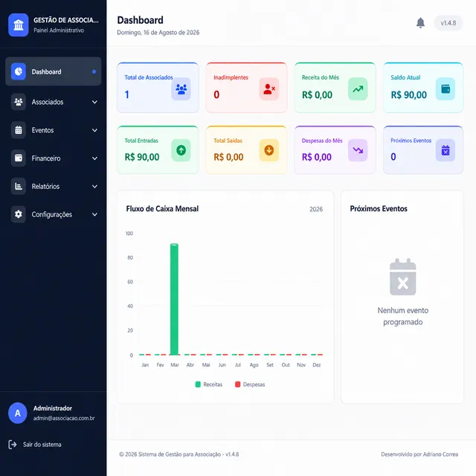Image resolution: width=476 pixels, height=476 pixels.
Task: Click the Total de Associados people icon
Action: 181,89
